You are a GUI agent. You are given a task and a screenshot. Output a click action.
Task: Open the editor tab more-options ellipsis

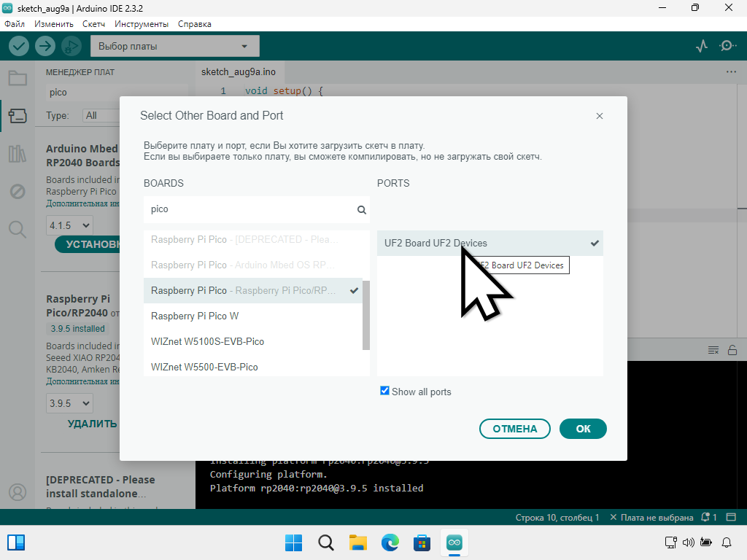click(731, 72)
